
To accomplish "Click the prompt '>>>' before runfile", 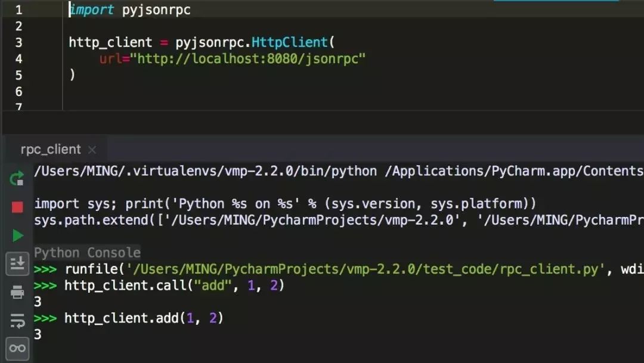I will point(45,269).
